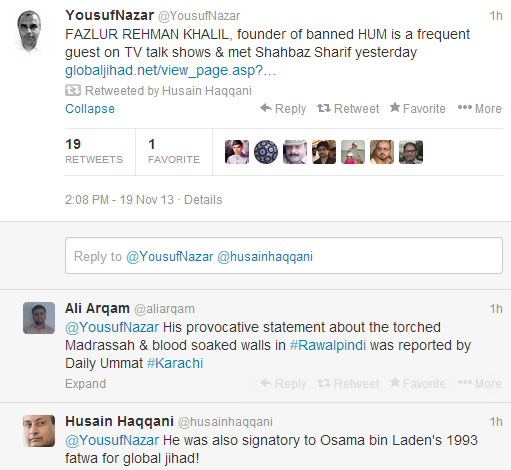This screenshot has height=470, width=511.
Task: Click the #Karachi hashtag
Action: [175, 363]
